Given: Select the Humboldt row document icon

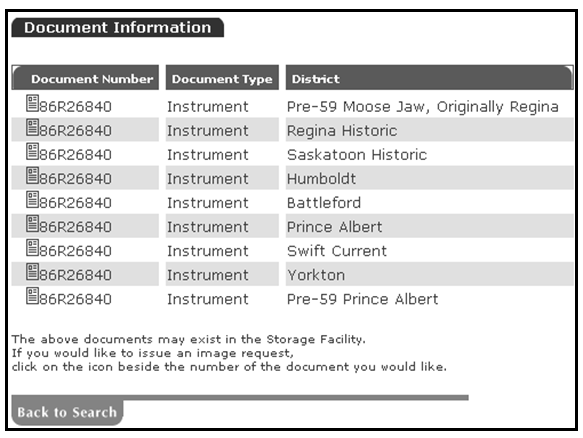Looking at the screenshot, I should (x=32, y=175).
